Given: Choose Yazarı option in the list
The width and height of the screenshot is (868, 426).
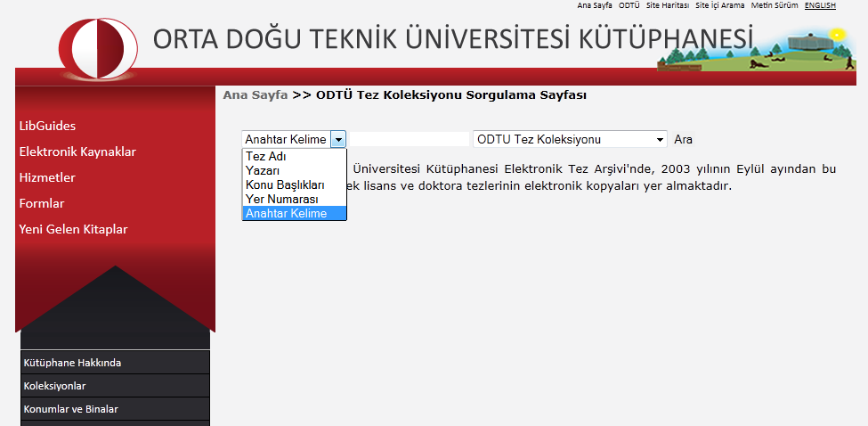Looking at the screenshot, I should tap(294, 170).
